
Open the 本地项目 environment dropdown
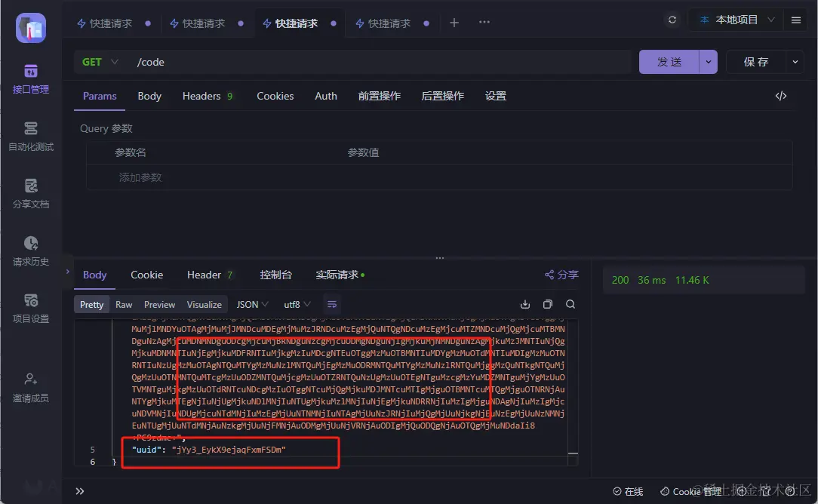[x=737, y=20]
